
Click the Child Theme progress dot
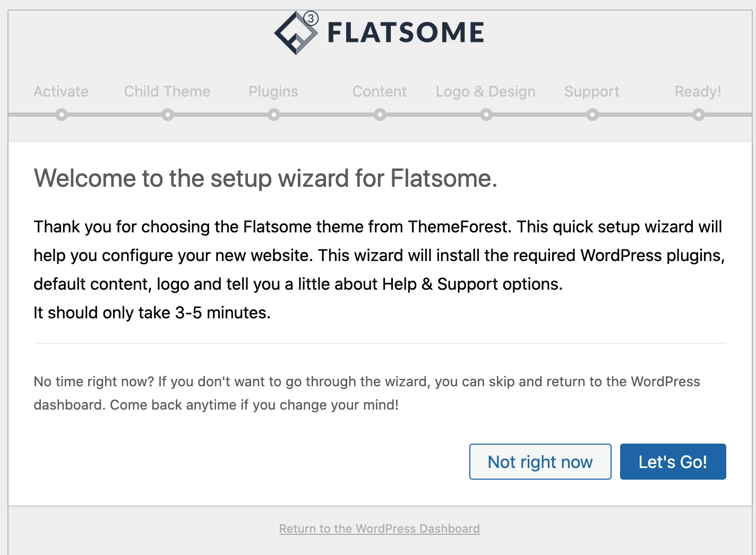point(168,115)
